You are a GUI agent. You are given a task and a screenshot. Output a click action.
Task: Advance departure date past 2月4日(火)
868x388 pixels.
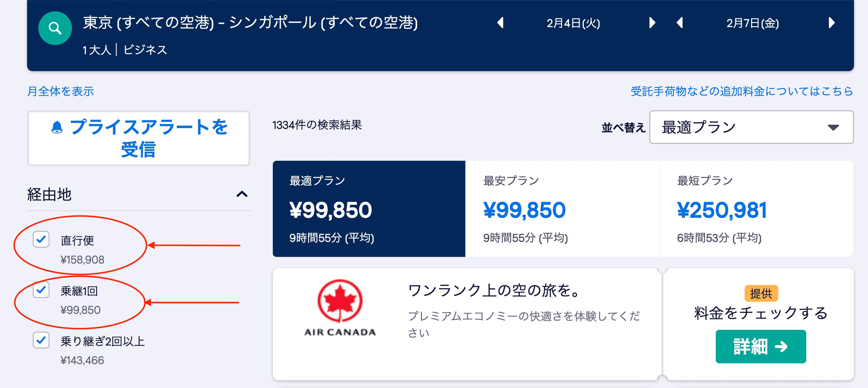(652, 23)
